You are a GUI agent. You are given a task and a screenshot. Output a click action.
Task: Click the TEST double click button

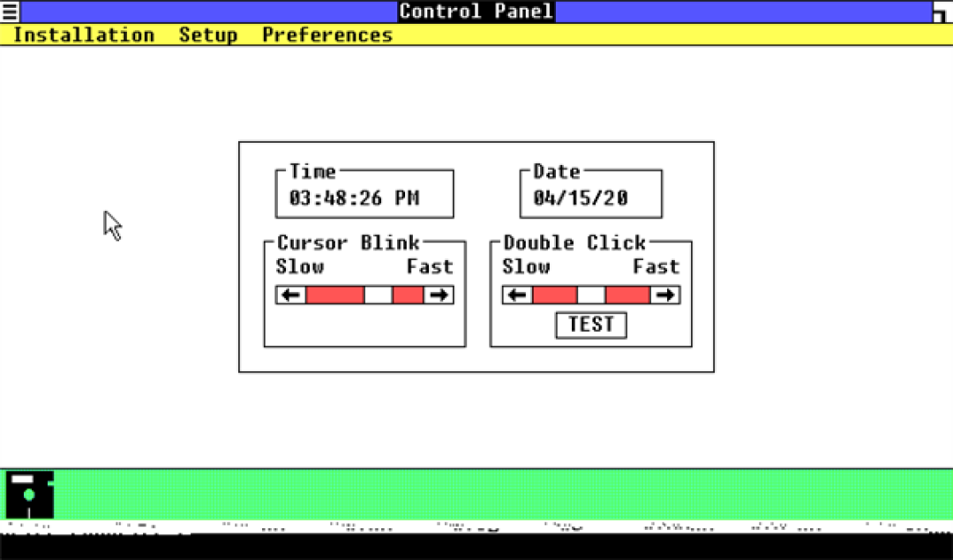pos(590,325)
